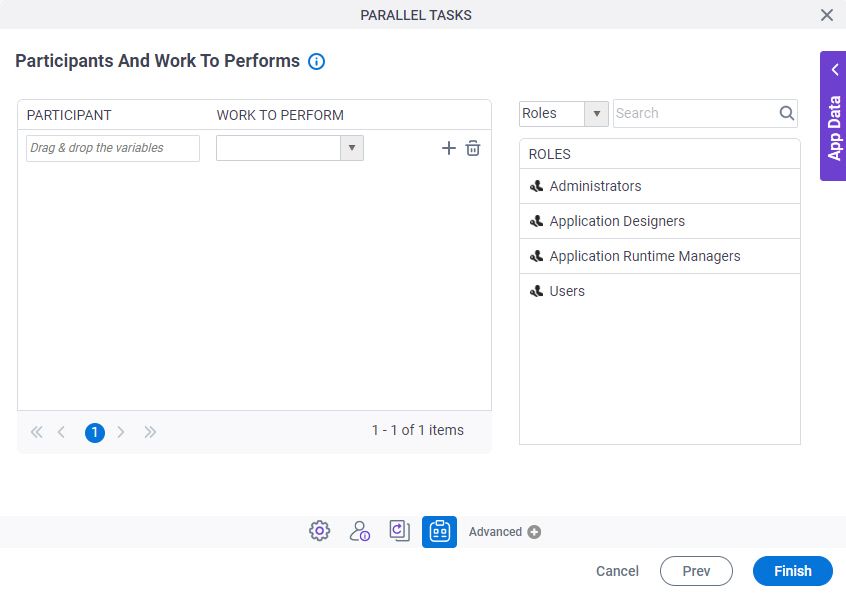Click the Work To Perform combo box field
Viewport: 846px width, 593px height.
pos(278,148)
